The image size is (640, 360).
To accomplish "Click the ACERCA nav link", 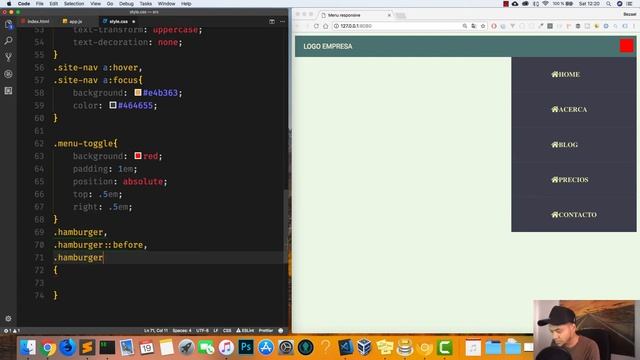I will tap(569, 109).
